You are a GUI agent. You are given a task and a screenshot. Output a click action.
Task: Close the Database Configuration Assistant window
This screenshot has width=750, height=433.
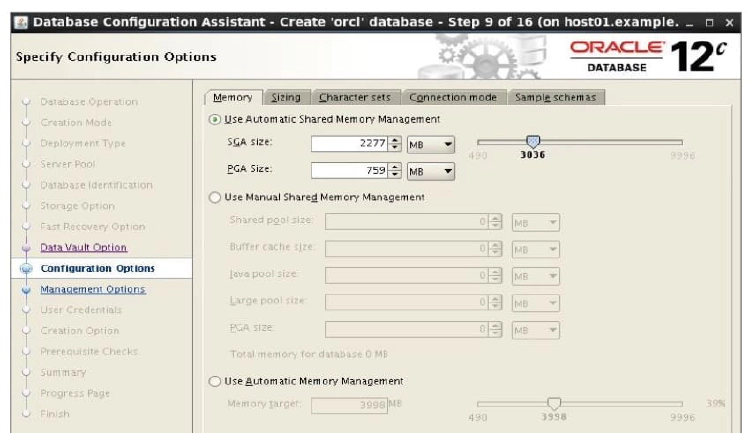click(x=729, y=22)
